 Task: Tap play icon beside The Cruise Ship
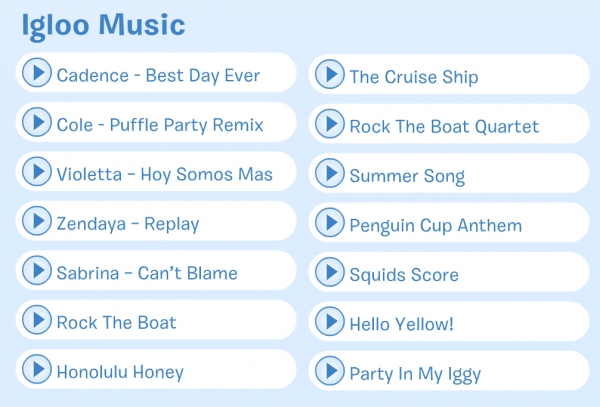click(x=330, y=76)
